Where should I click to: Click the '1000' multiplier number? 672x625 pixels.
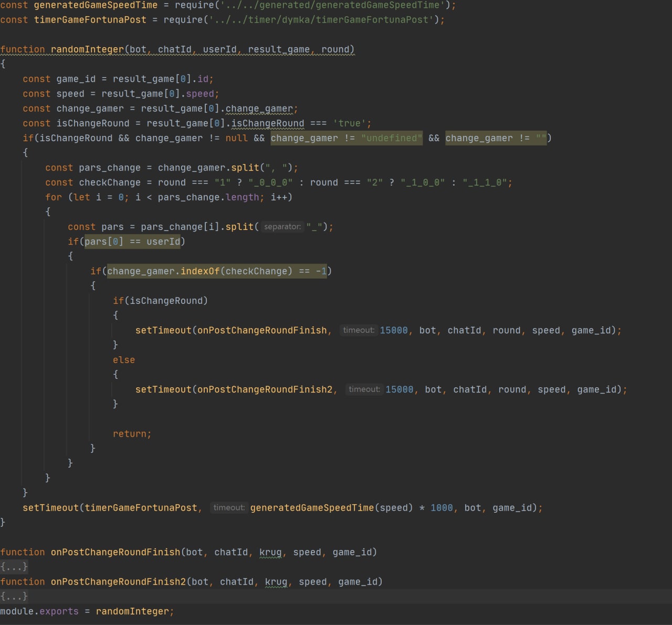click(x=442, y=507)
